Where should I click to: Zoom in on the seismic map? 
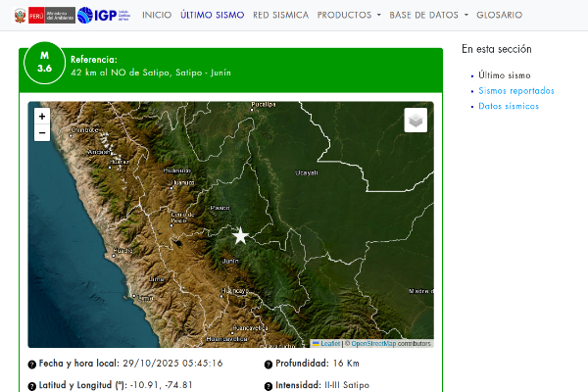coord(42,117)
